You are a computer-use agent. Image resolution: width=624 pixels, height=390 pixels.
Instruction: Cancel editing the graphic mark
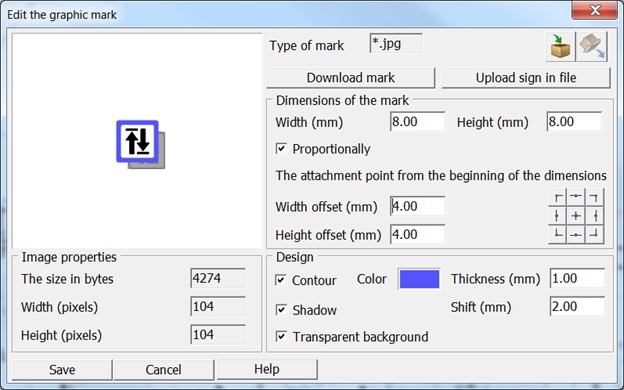tap(164, 370)
